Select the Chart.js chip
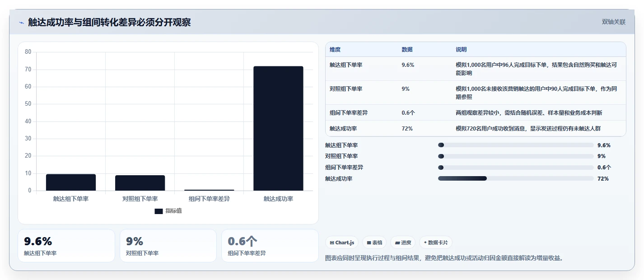Viewport: 644px width, 280px height. (342, 243)
